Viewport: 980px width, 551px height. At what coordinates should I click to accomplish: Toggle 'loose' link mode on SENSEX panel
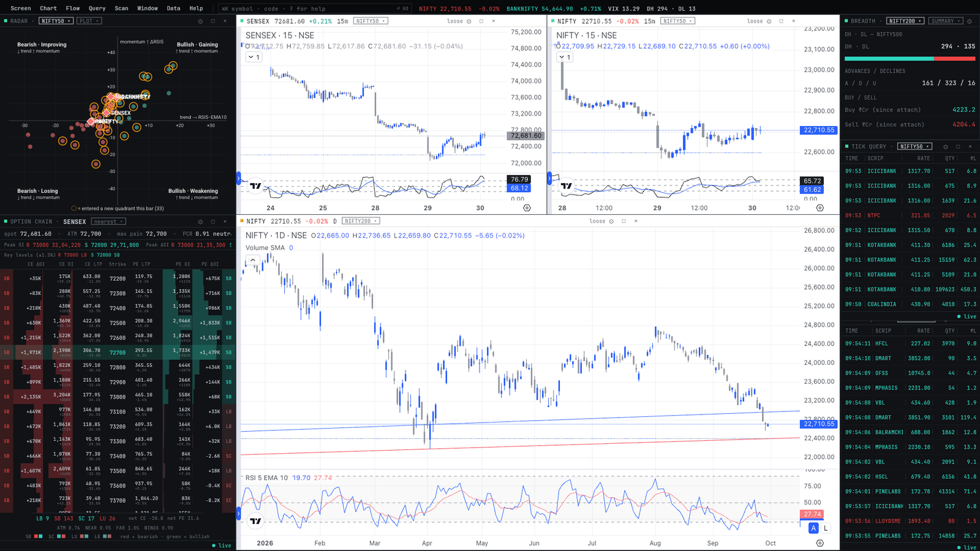point(454,21)
